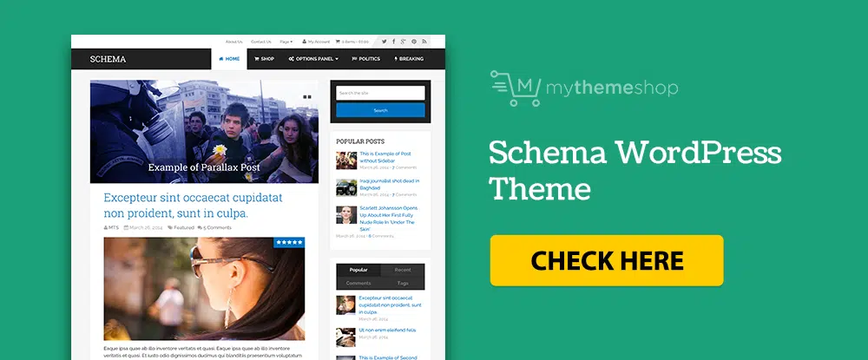Click the yellow CHECK HERE button
This screenshot has width=868, height=360.
[607, 260]
